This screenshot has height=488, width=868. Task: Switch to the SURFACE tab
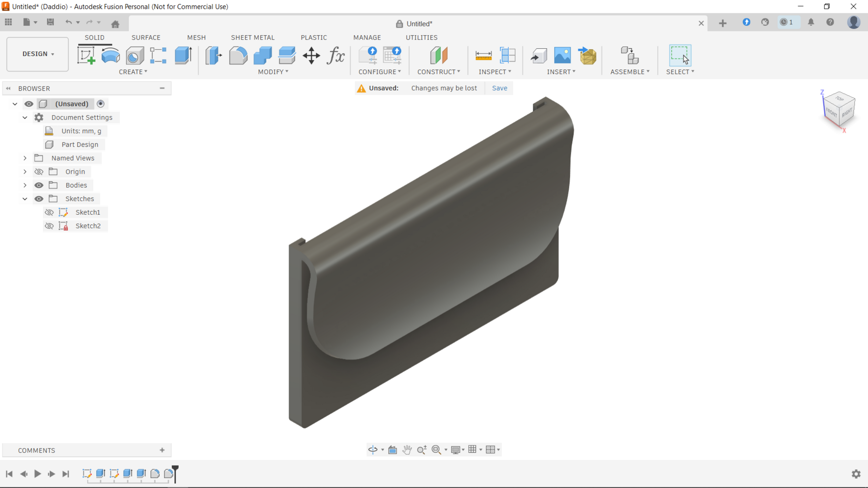click(145, 38)
